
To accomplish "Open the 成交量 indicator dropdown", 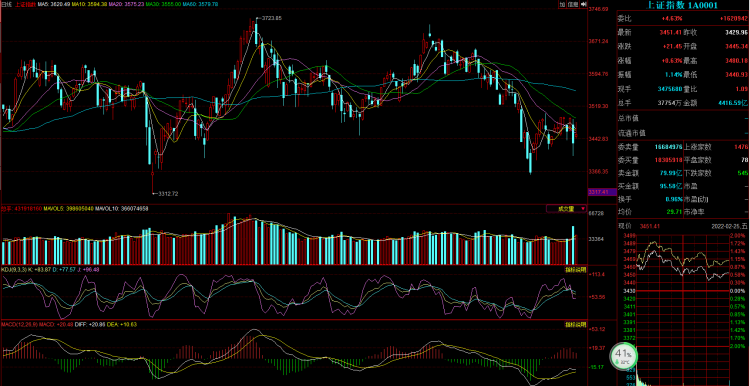I will 567,209.
